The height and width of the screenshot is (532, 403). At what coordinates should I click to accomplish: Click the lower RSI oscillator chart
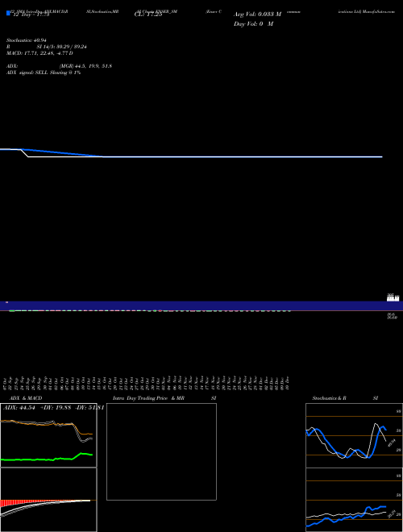point(354,500)
